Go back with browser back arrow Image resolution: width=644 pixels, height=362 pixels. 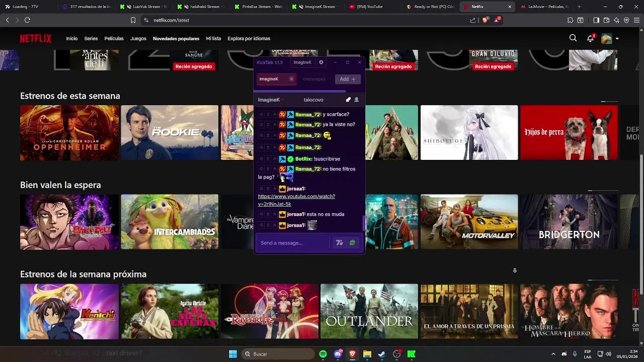point(7,20)
